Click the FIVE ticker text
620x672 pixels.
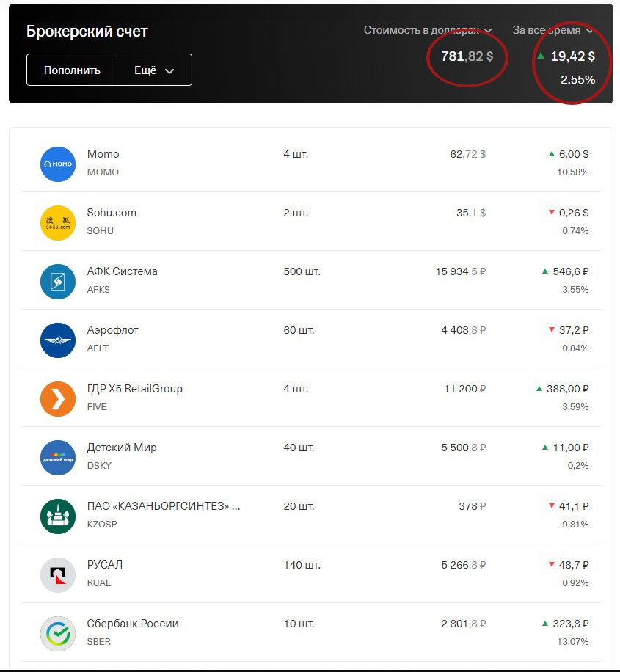(96, 406)
